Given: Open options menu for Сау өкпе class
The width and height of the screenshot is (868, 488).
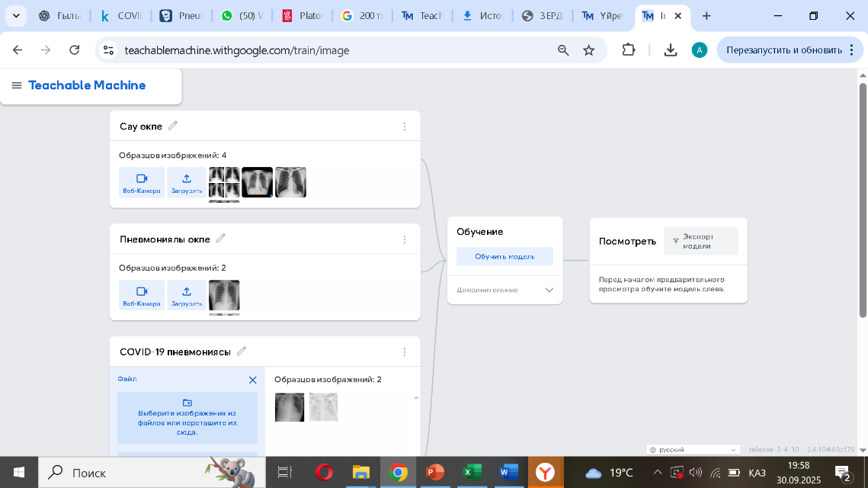Looking at the screenshot, I should pos(405,127).
